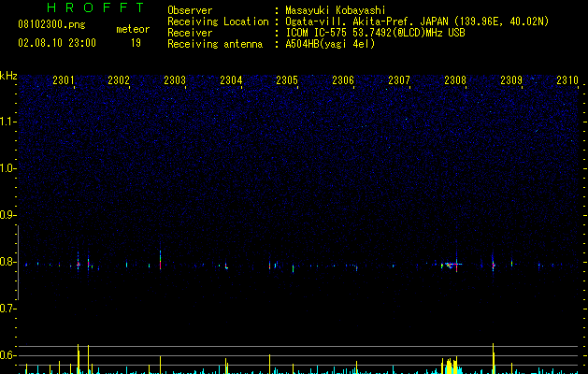Click the meteor count value 19
The image size is (588, 374).
[x=136, y=43]
